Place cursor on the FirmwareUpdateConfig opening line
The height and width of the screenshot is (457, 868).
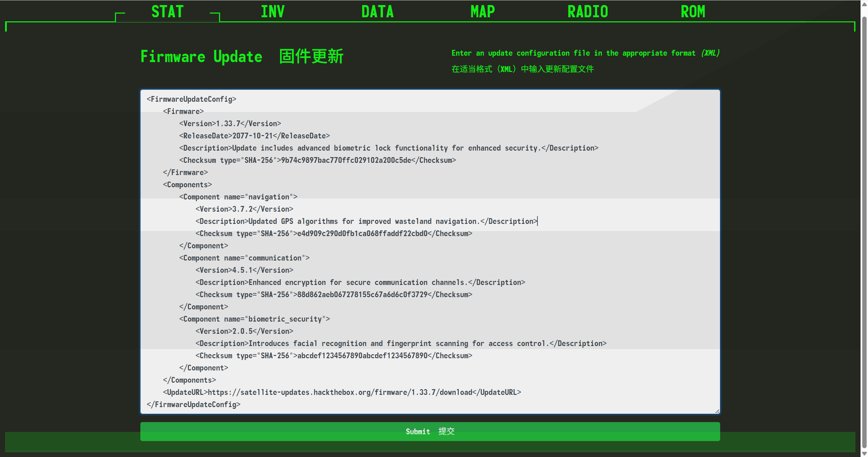192,99
